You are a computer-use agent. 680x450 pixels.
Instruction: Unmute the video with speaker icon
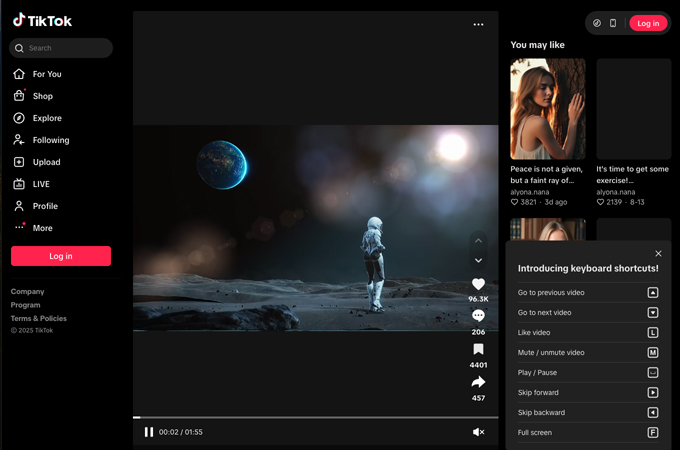478,432
